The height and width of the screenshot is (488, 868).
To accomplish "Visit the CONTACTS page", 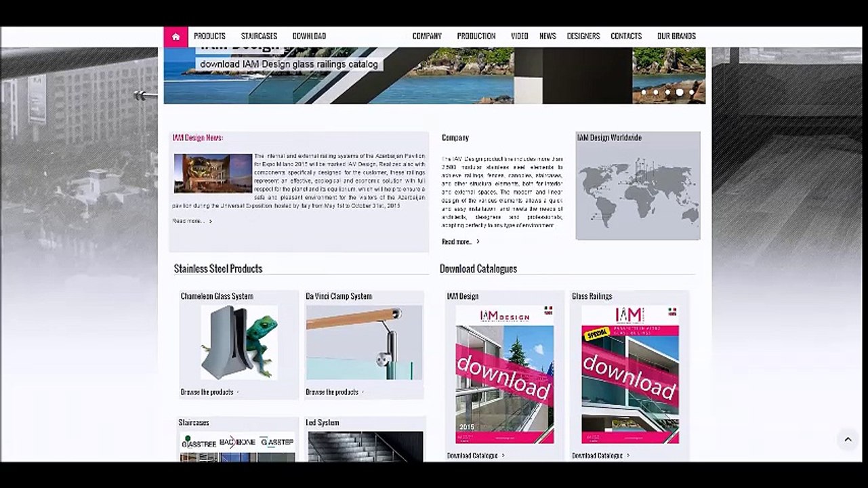I will coord(626,37).
